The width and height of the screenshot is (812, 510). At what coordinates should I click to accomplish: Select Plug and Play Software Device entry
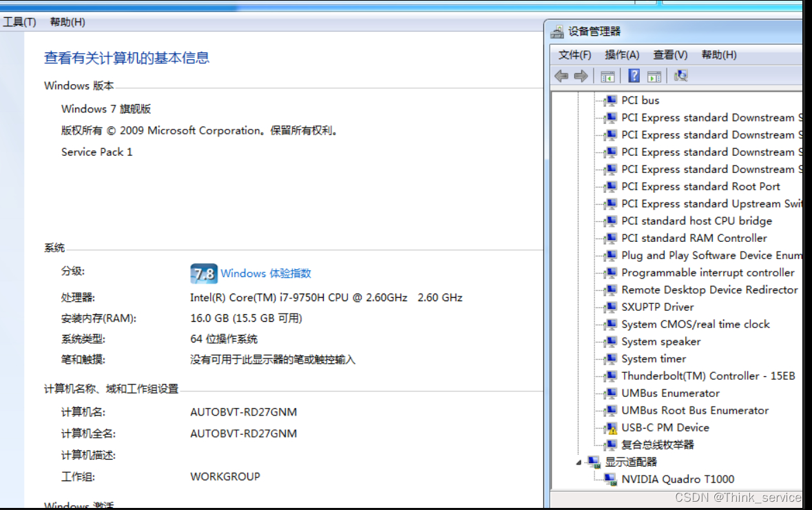point(711,256)
